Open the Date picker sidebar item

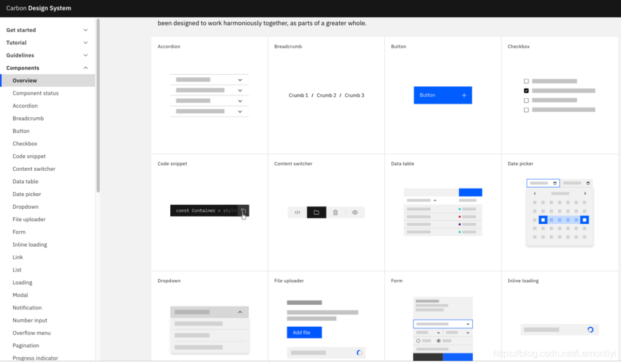[26, 194]
